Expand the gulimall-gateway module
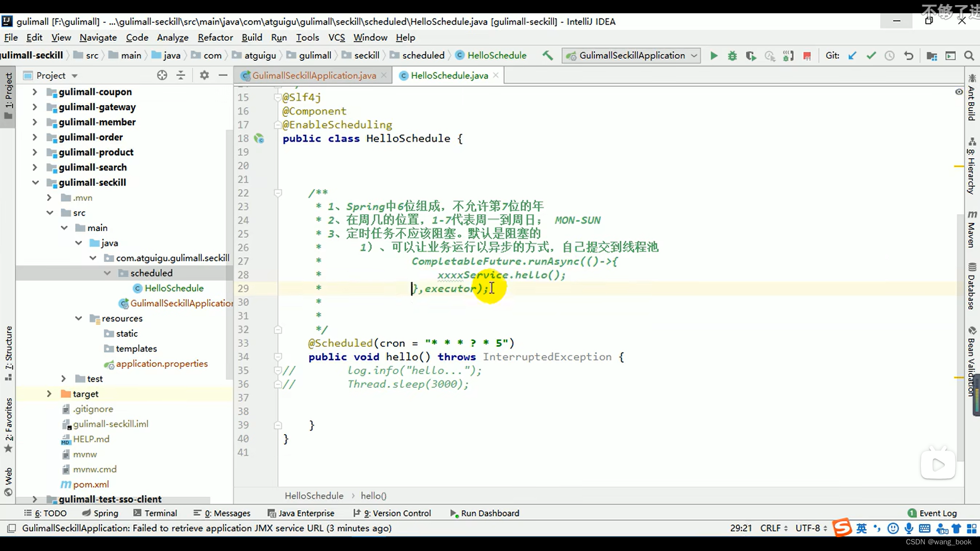Screen dimensions: 980x551 pyautogui.click(x=35, y=107)
